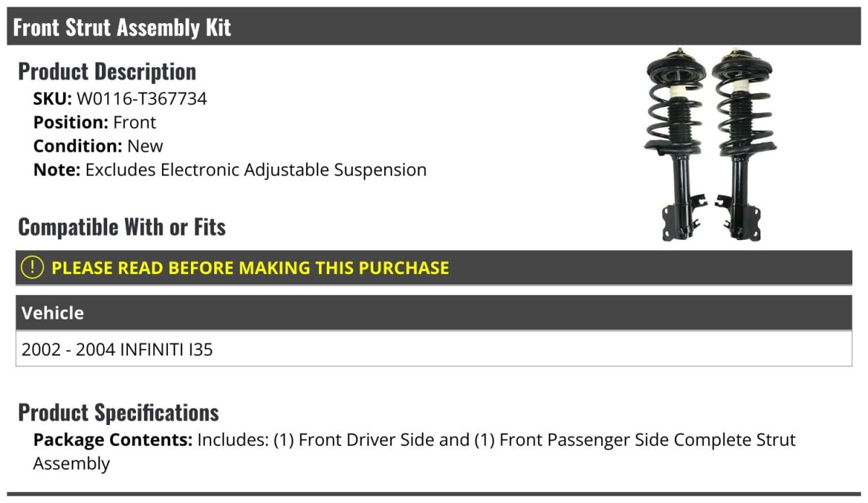Click the word 'Assembly' on the last line
Viewport: 868px width, 503px height.
[x=72, y=464]
